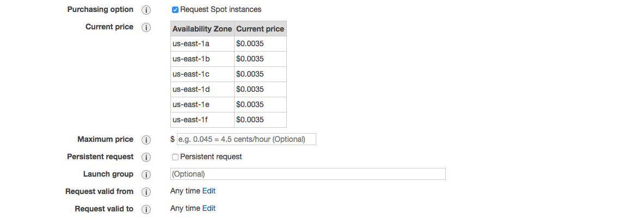Click info icon beside Request valid to
Viewport: 644px width, 219px height.
pyautogui.click(x=146, y=209)
